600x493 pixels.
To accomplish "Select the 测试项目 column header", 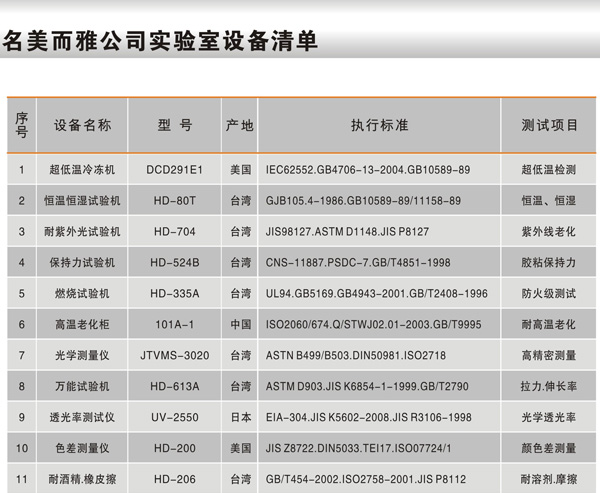I will 549,125.
